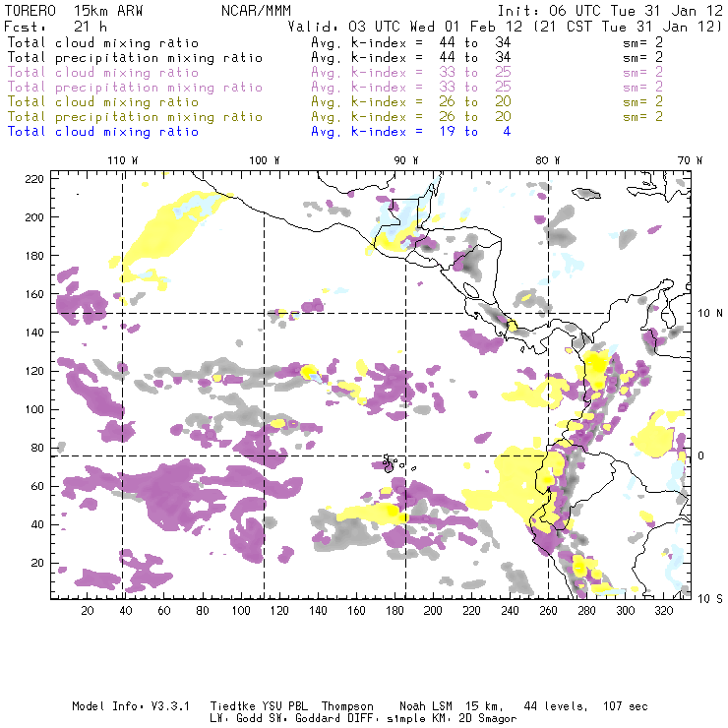Click the '10 S' latitude label
728x728 pixels.
(710, 599)
